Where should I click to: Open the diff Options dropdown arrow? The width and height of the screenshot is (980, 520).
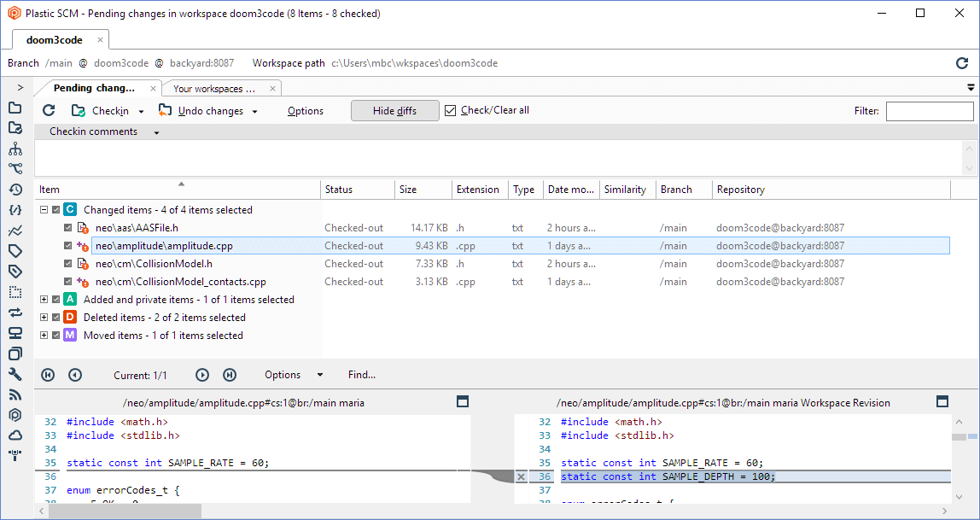pos(320,375)
